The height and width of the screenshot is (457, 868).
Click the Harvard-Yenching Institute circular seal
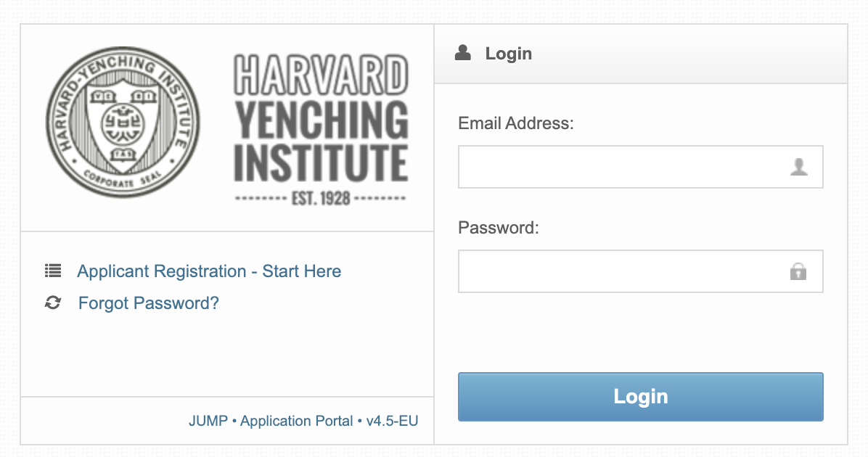click(123, 123)
